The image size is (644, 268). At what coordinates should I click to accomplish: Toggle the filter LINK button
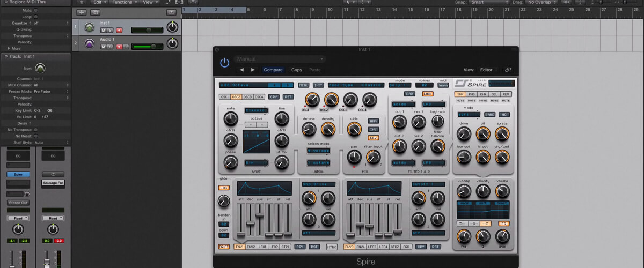click(x=428, y=94)
